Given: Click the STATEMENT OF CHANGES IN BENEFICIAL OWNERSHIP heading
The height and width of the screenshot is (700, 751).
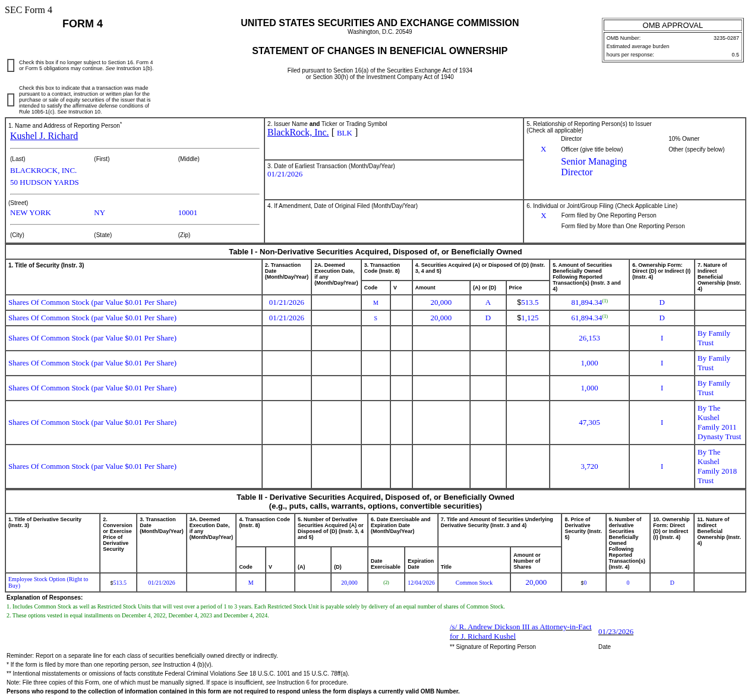Looking at the screenshot, I should click(x=380, y=51).
